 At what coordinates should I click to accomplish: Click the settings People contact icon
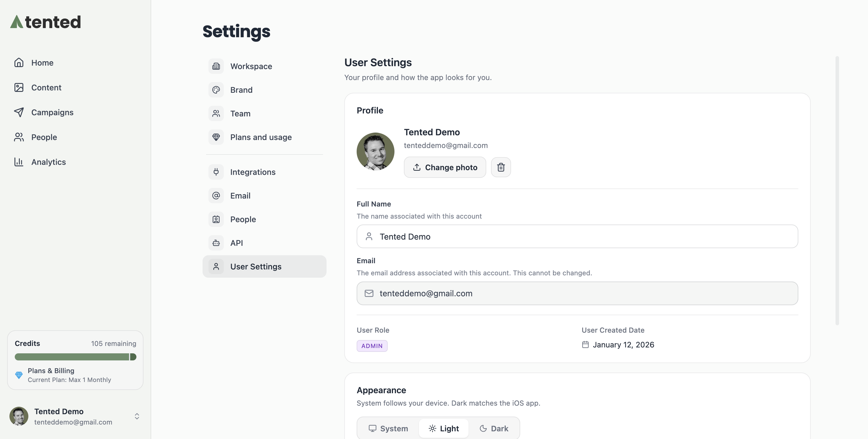pos(216,219)
